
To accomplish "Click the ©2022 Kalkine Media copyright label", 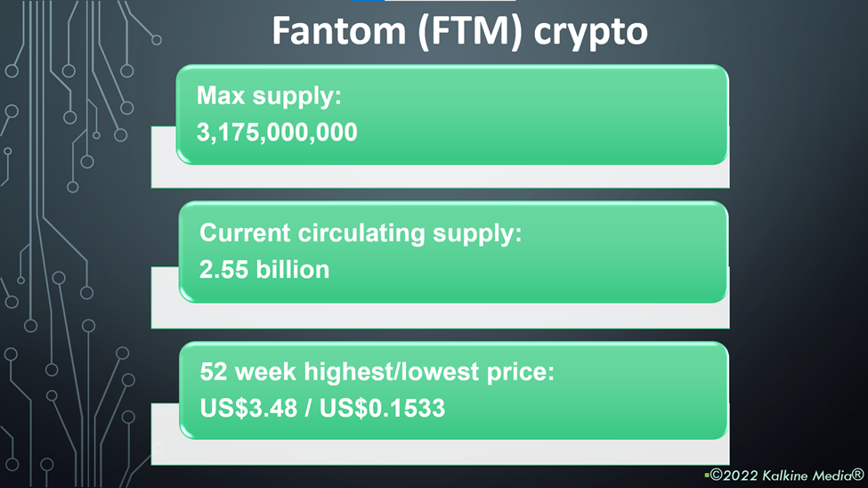I will coord(787,476).
